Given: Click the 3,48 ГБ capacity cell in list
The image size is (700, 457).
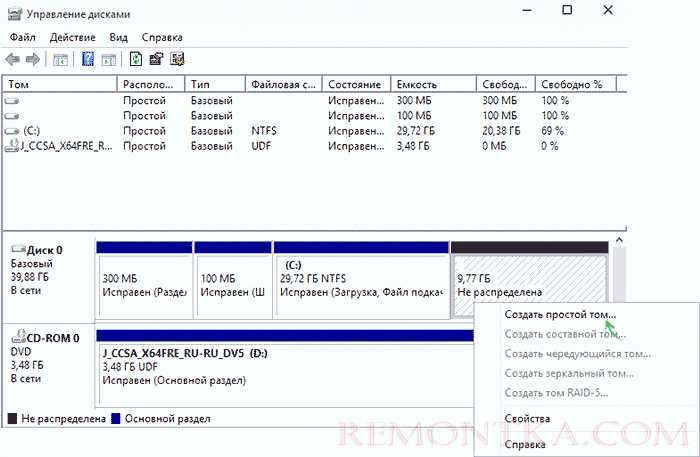Looking at the screenshot, I should 413,146.
